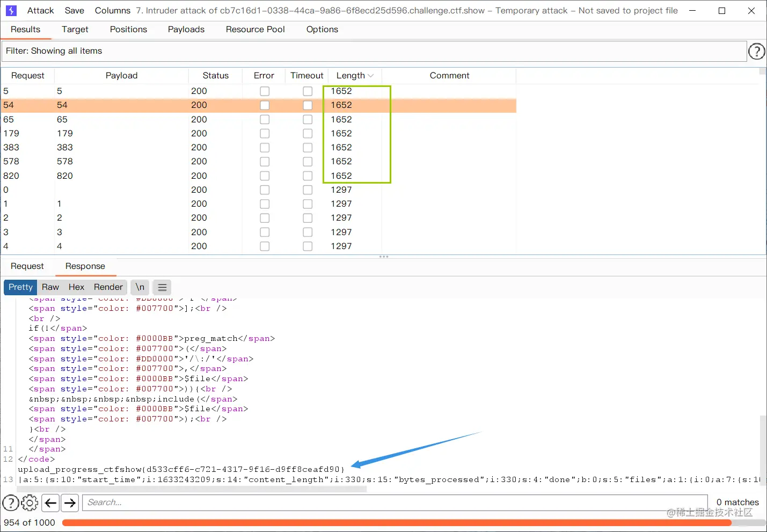Image resolution: width=767 pixels, height=532 pixels.
Task: Select the Render view button
Action: point(108,287)
